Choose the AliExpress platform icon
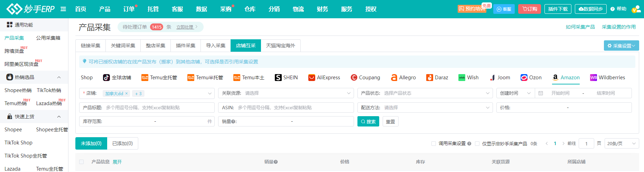Image resolution: width=644 pixels, height=172 pixels. tap(311, 78)
